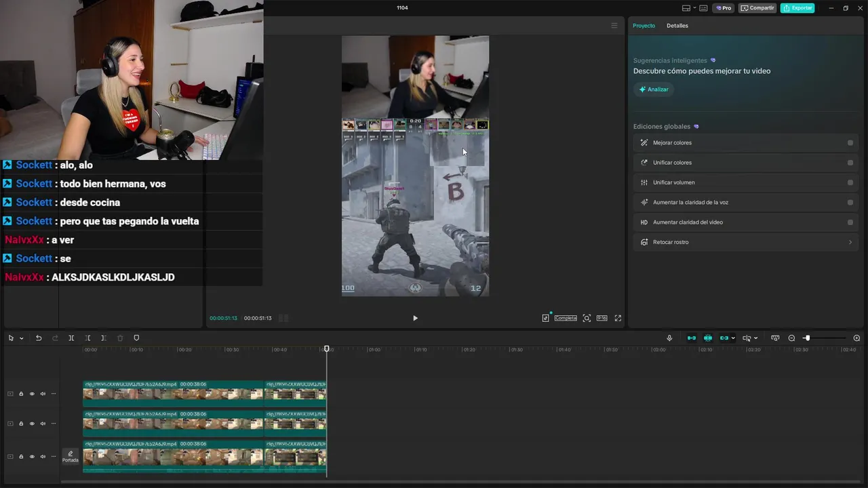868x488 pixels.
Task: Open more options for bottom track
Action: tap(54, 457)
